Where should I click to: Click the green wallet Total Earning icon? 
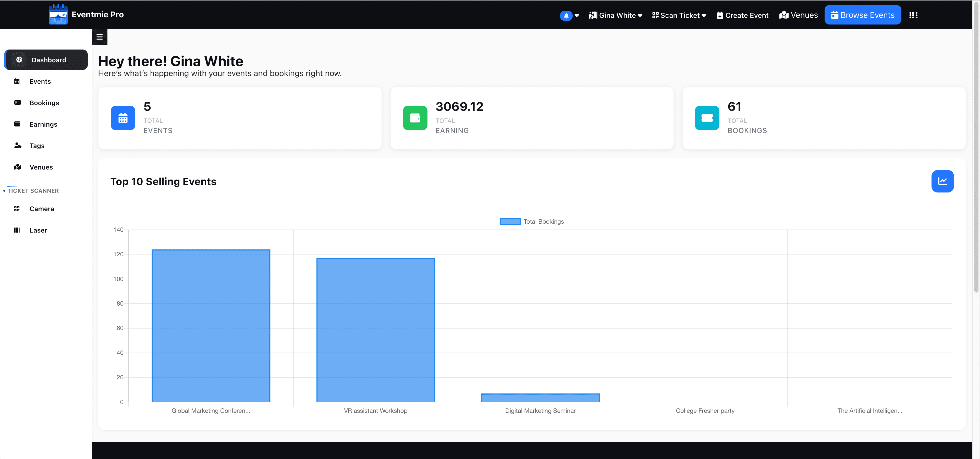click(x=415, y=118)
